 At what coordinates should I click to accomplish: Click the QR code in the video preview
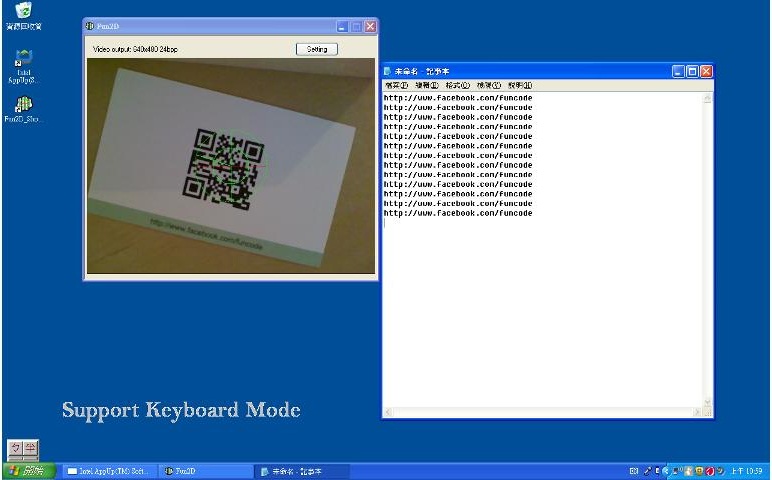[224, 169]
